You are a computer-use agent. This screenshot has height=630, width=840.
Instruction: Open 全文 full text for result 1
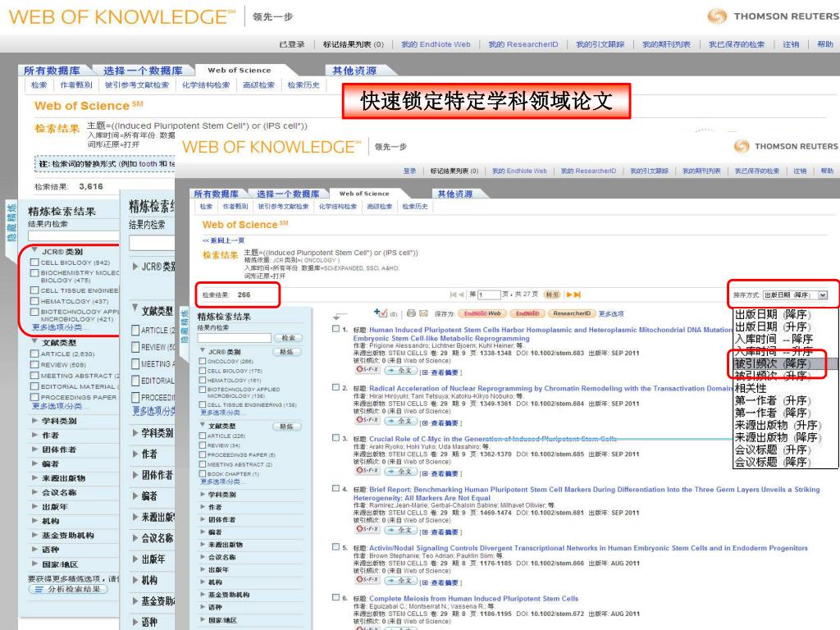click(399, 370)
